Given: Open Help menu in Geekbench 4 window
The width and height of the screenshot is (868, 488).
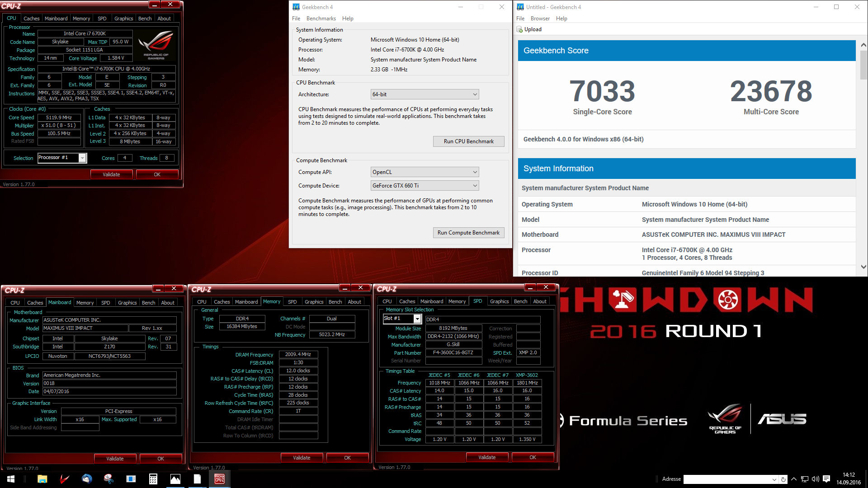Looking at the screenshot, I should click(x=348, y=19).
